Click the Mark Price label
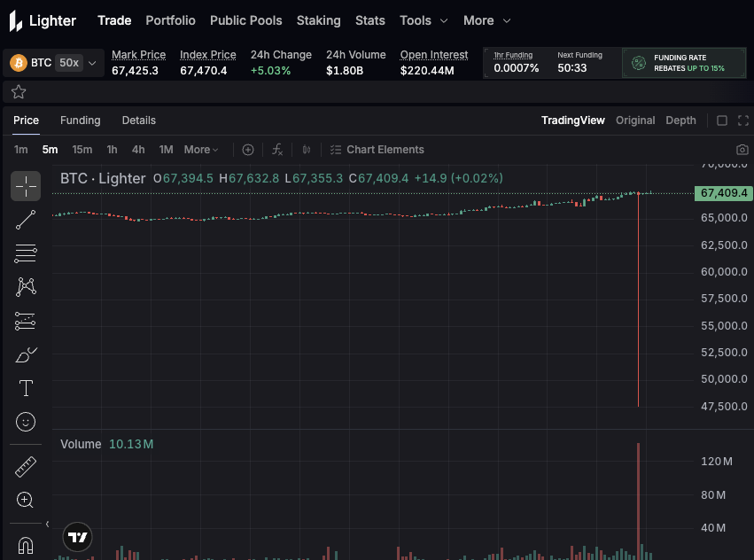 point(138,55)
